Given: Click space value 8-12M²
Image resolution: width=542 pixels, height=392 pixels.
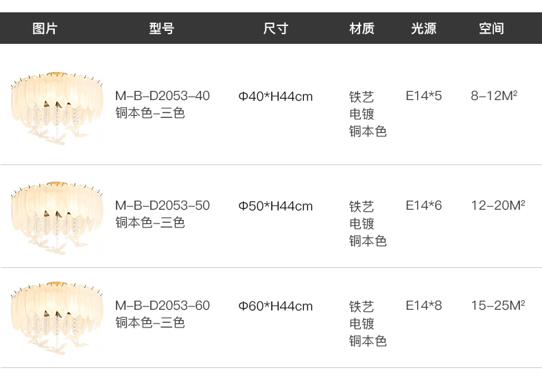Looking at the screenshot, I should pyautogui.click(x=494, y=96).
